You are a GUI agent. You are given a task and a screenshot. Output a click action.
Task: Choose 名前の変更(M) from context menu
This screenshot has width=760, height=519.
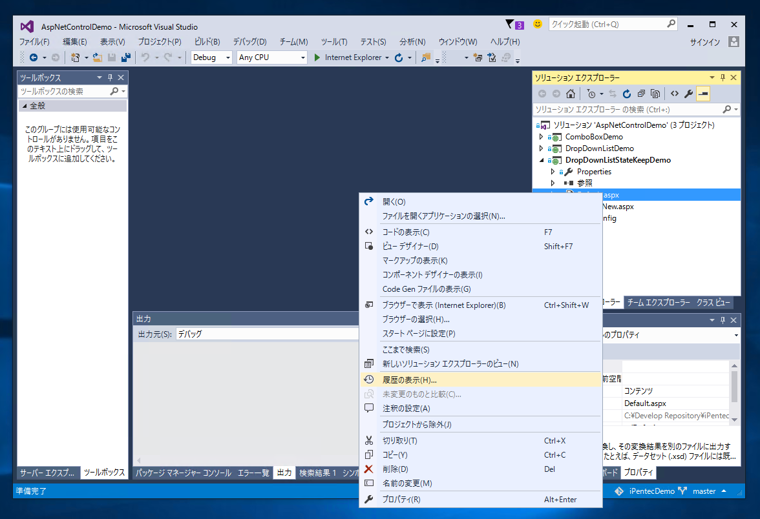pos(480,484)
